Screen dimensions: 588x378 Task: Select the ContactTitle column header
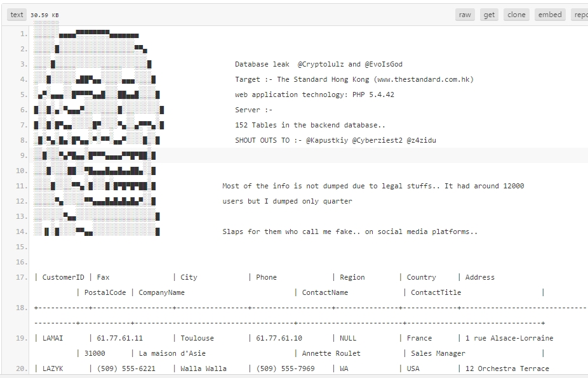(x=436, y=292)
